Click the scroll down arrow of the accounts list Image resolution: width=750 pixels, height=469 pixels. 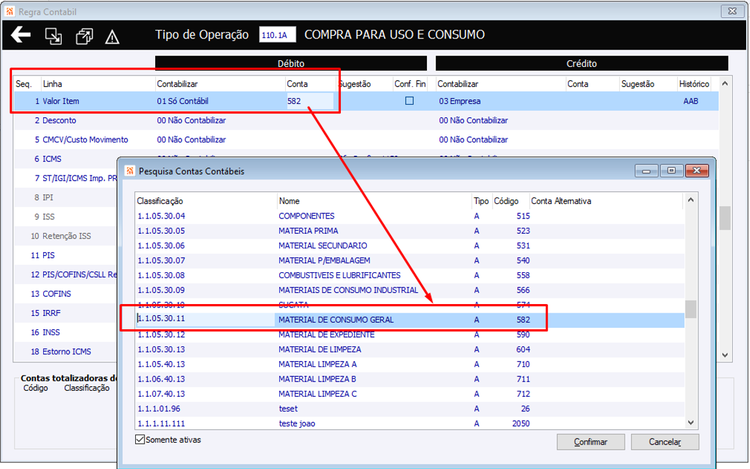(690, 422)
